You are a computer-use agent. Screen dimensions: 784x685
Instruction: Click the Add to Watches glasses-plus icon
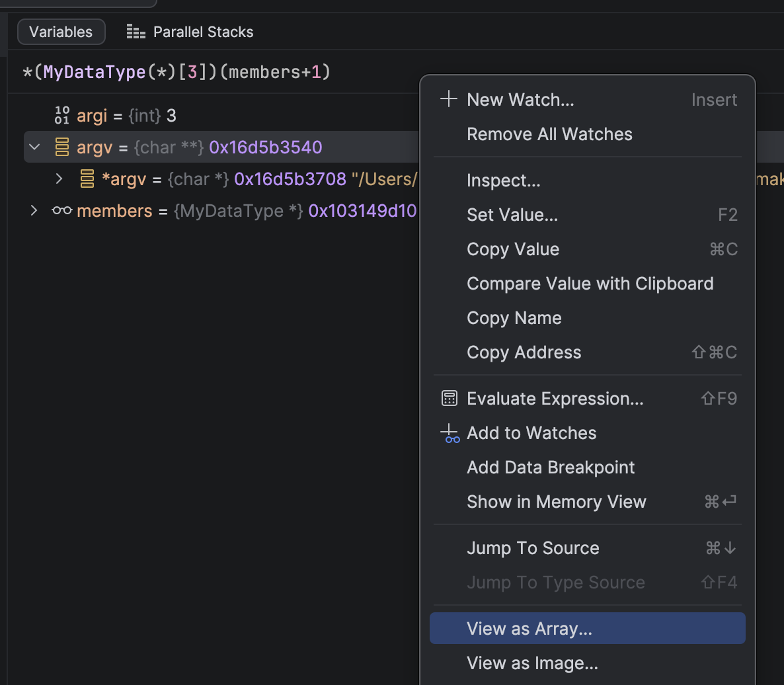pyautogui.click(x=450, y=434)
